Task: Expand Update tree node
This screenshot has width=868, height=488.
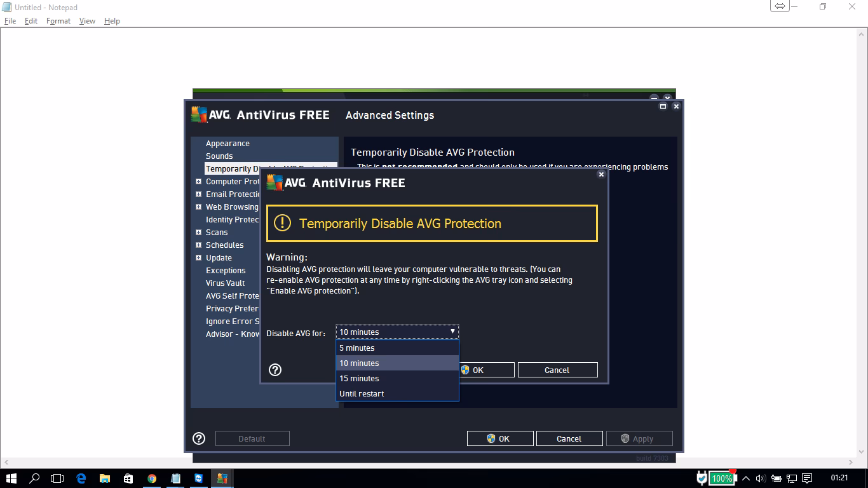Action: pos(198,258)
